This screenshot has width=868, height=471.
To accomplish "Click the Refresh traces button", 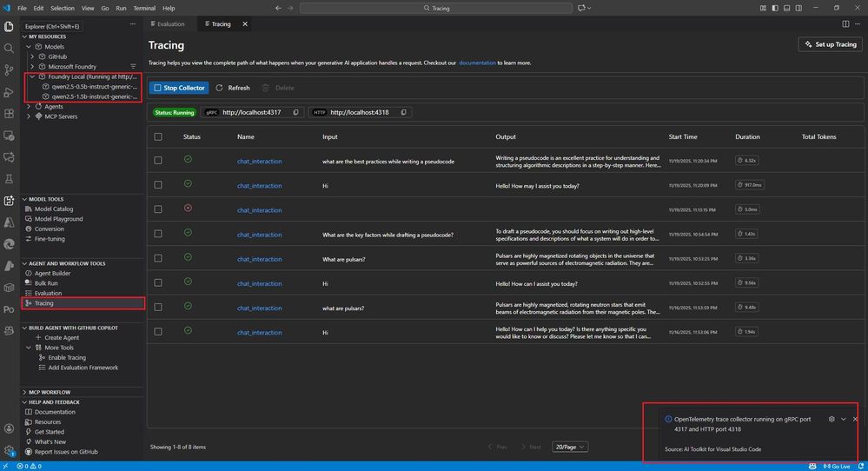I will (233, 88).
